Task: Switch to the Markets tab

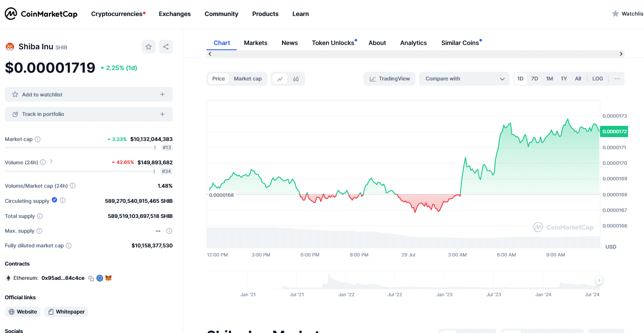Action: (x=256, y=43)
